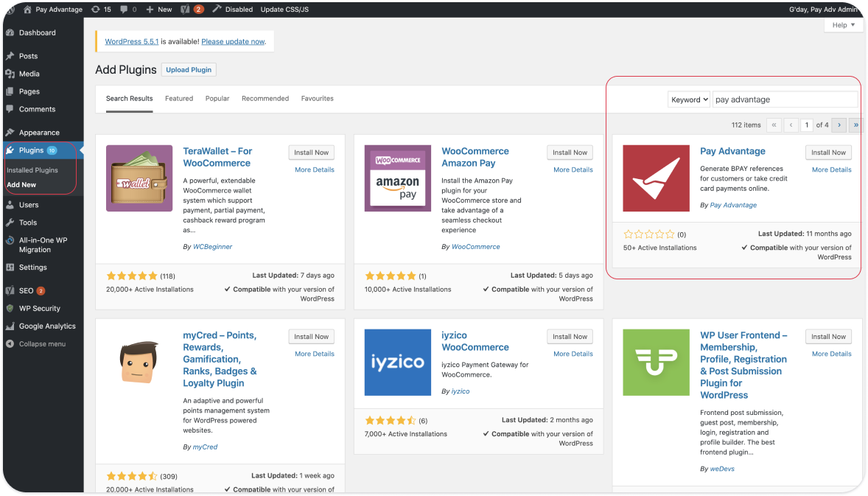Open the myCred plugin thumbnail
The image size is (868, 496).
pos(139,363)
